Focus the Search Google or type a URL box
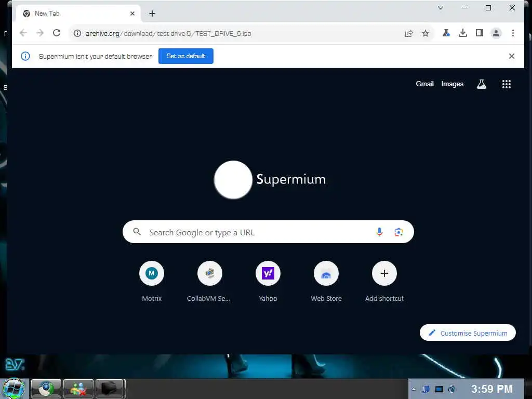This screenshot has height=399, width=532. [268, 232]
